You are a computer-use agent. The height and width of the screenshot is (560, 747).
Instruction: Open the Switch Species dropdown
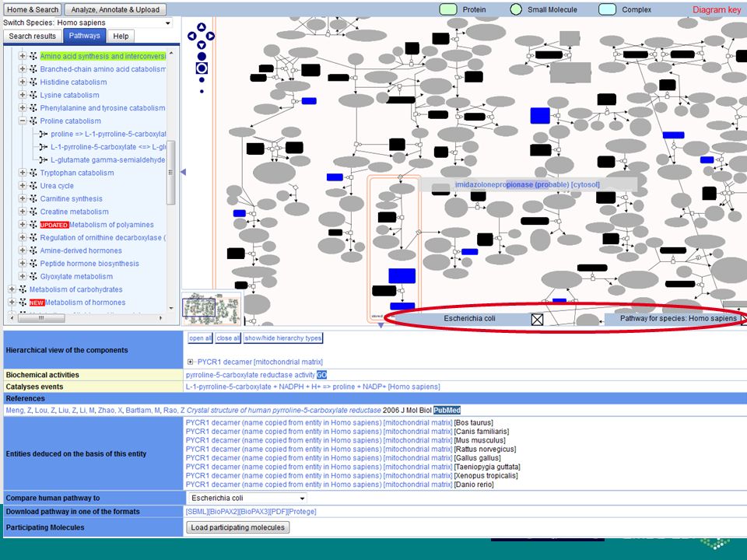114,23
